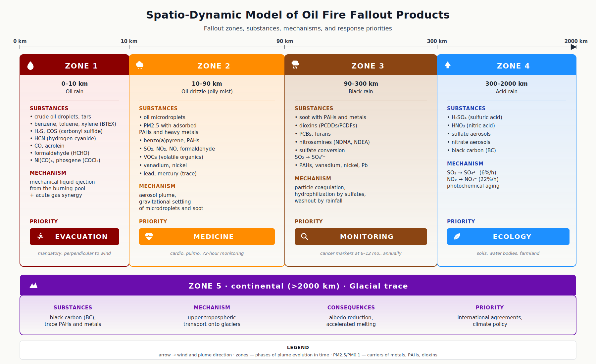Select the ECOLOGY priority button
This screenshot has width=596, height=364.
coord(508,237)
